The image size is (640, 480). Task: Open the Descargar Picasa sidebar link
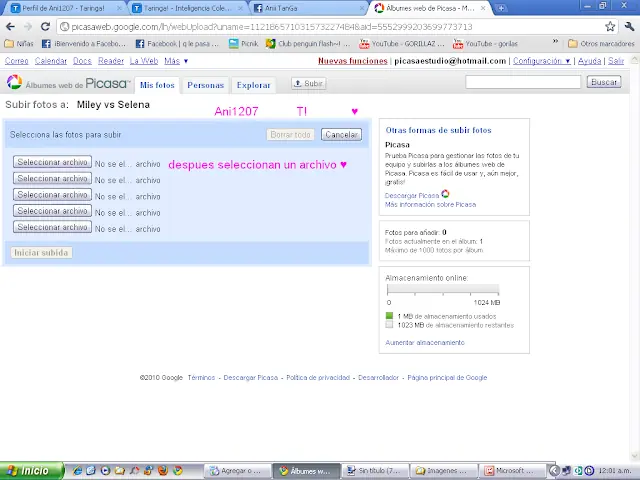(412, 196)
